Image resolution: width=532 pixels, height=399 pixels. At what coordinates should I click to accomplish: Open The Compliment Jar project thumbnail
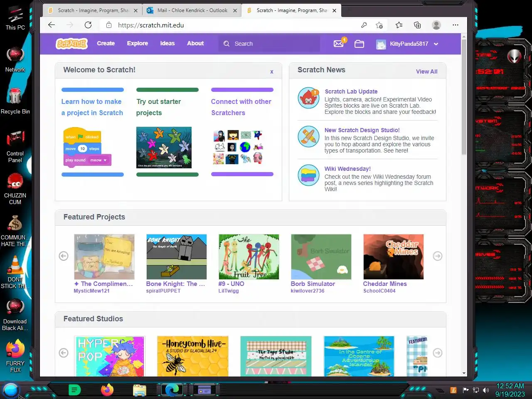coord(104,257)
